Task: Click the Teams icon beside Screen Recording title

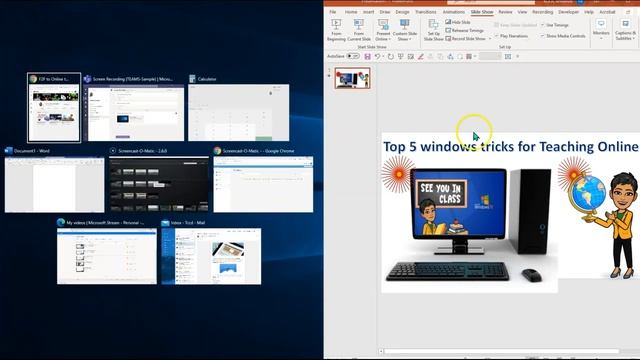Action: point(87,79)
